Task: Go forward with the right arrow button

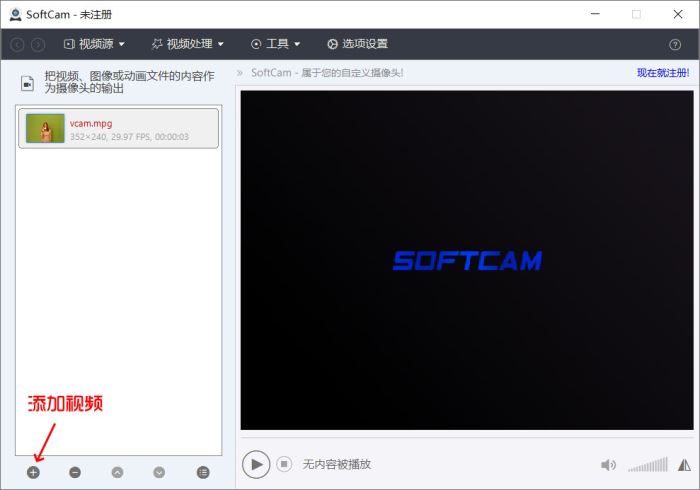Action: tap(38, 44)
